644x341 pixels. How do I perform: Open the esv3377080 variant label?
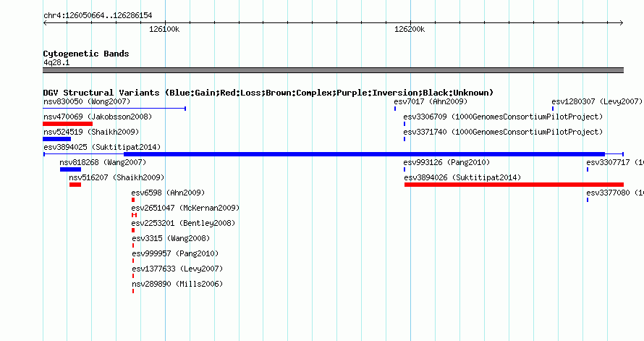(x=615, y=193)
